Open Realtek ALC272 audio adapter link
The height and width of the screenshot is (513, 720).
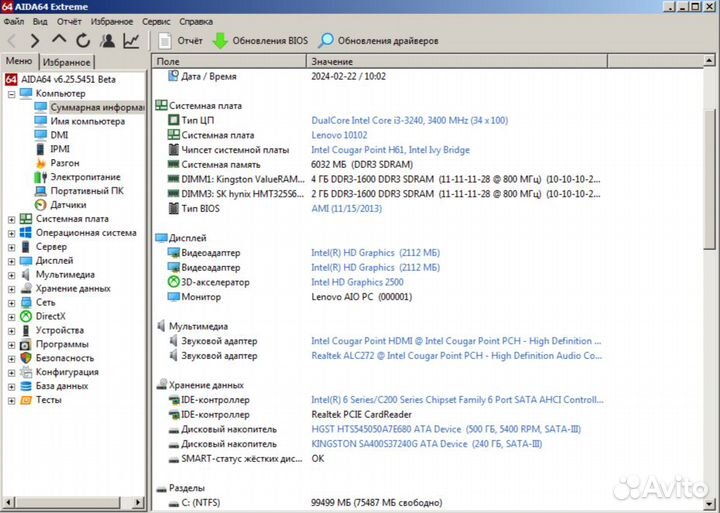pos(456,355)
